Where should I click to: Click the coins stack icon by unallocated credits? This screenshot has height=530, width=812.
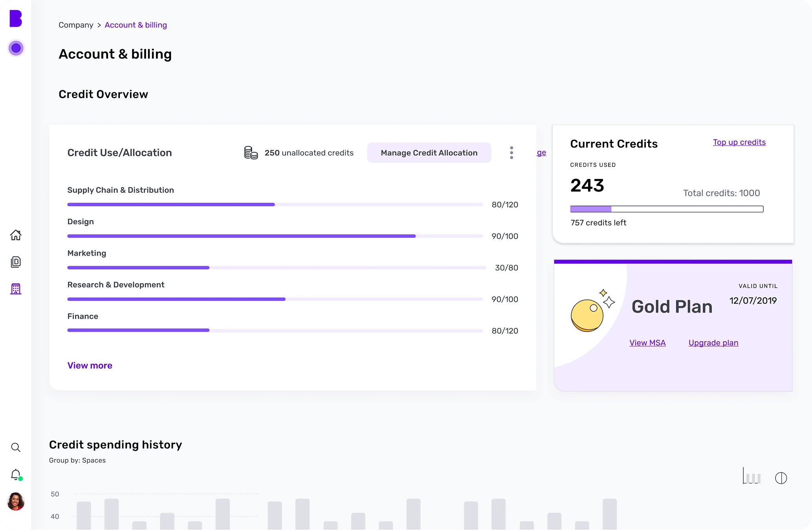point(251,153)
